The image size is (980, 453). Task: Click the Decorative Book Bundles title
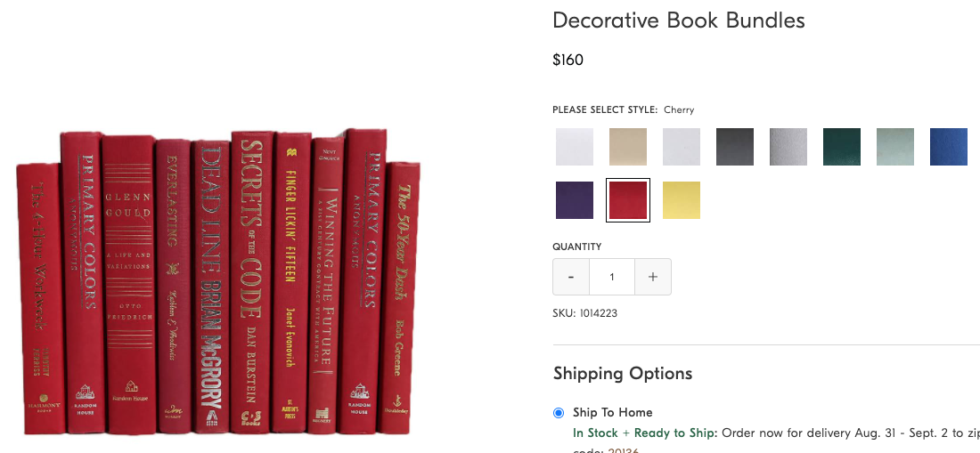coord(679,20)
